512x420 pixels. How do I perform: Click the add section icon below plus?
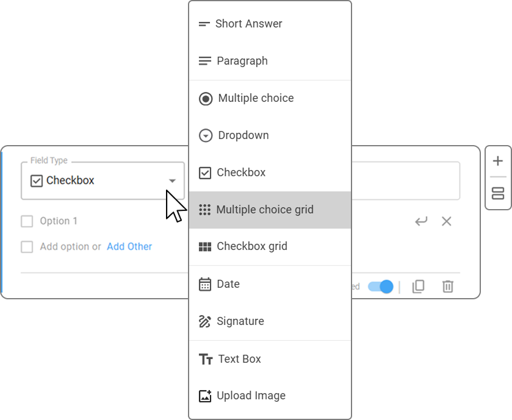(497, 193)
